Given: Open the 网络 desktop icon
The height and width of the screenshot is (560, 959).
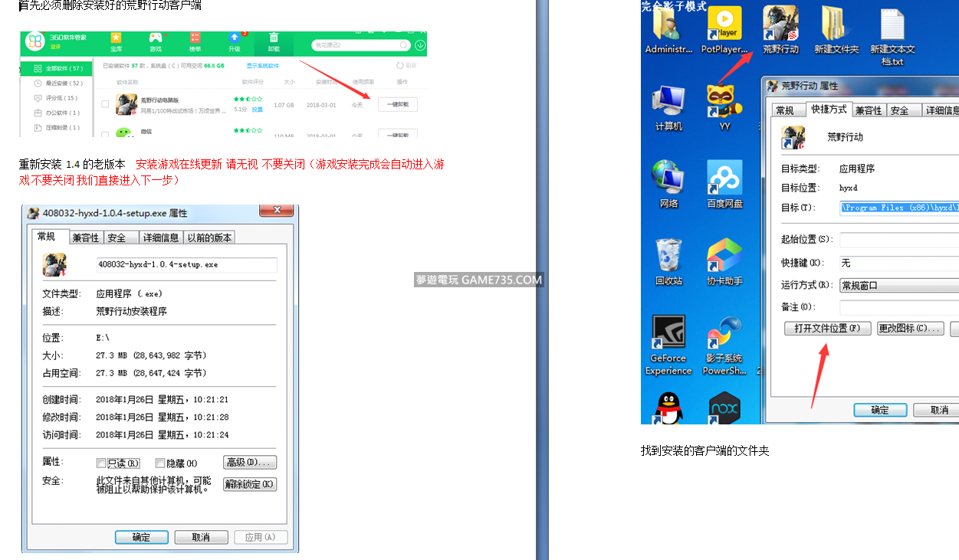Looking at the screenshot, I should tap(668, 178).
